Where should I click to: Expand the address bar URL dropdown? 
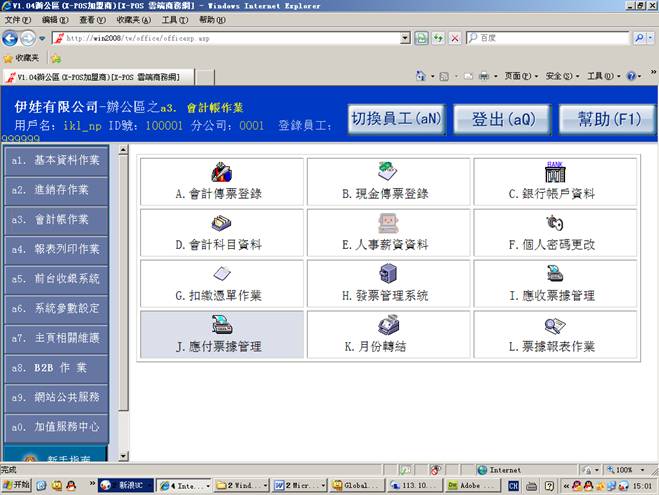click(405, 38)
